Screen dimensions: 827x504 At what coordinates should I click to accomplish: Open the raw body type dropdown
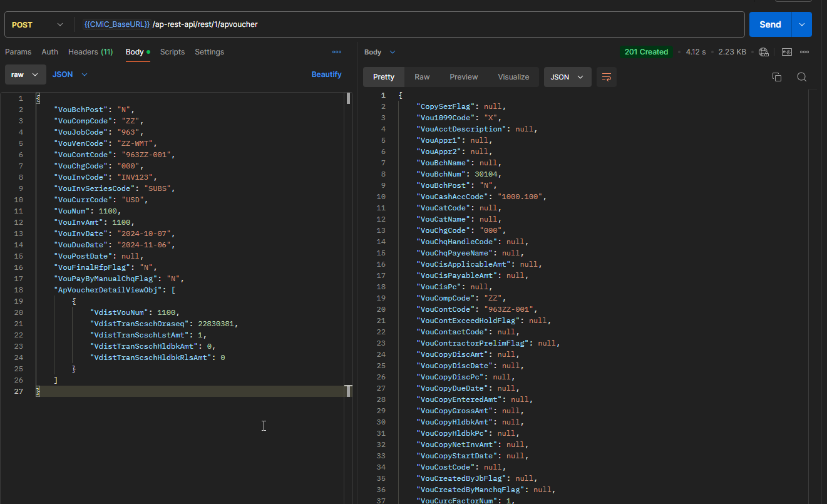pos(25,75)
